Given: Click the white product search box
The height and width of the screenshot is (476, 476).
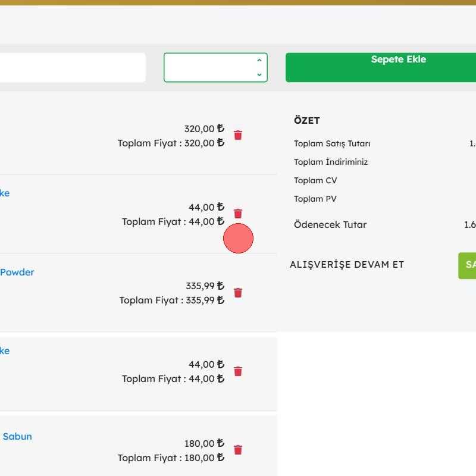Looking at the screenshot, I should [71, 67].
